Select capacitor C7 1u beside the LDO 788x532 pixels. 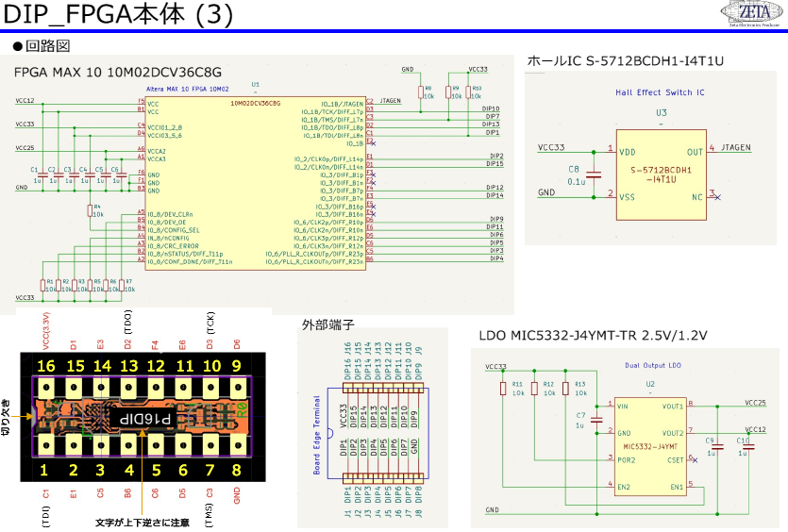point(595,419)
